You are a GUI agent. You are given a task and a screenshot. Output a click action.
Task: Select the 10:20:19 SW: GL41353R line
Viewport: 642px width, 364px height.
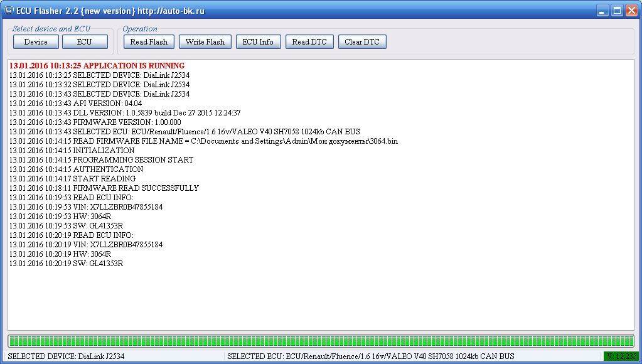[x=66, y=264]
